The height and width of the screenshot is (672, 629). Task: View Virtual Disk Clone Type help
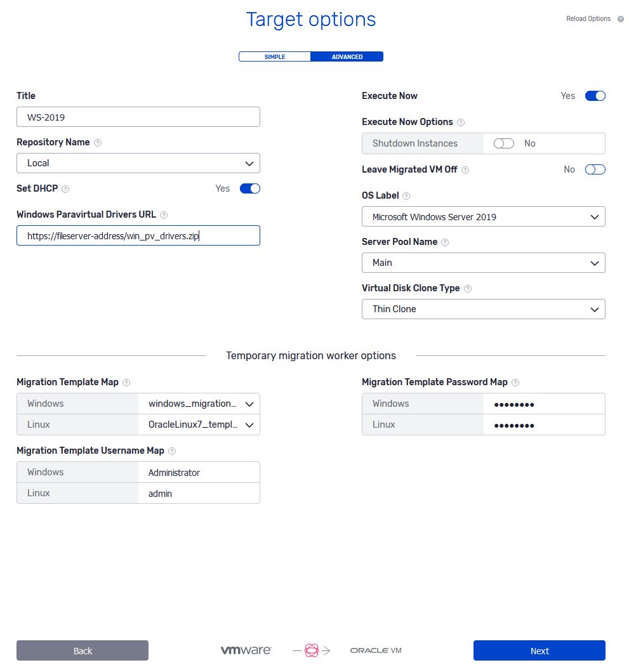pos(468,288)
